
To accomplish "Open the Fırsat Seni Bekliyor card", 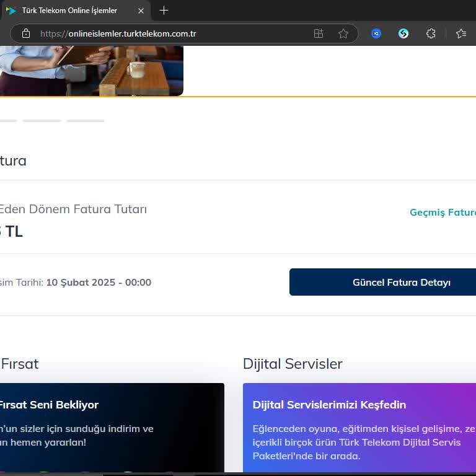I will pos(112,428).
